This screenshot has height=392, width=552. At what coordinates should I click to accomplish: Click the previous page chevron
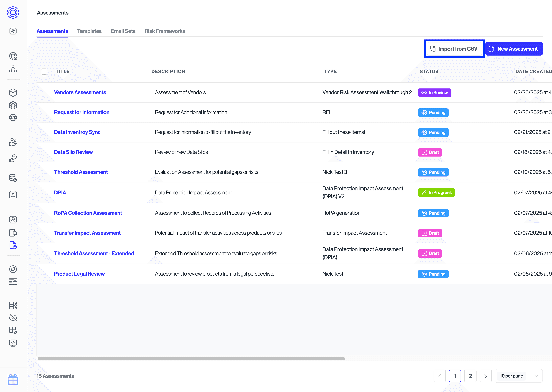[440, 376]
